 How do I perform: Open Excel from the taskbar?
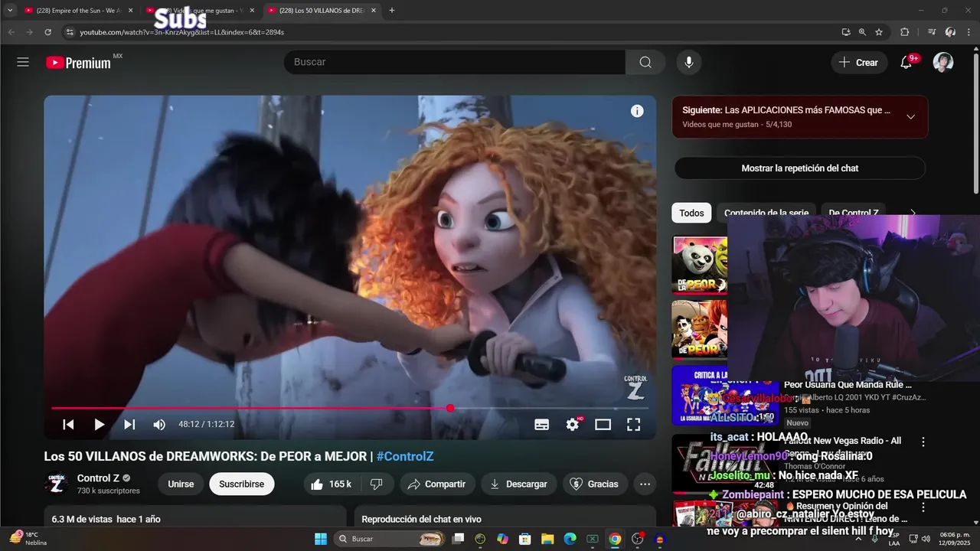[592, 539]
